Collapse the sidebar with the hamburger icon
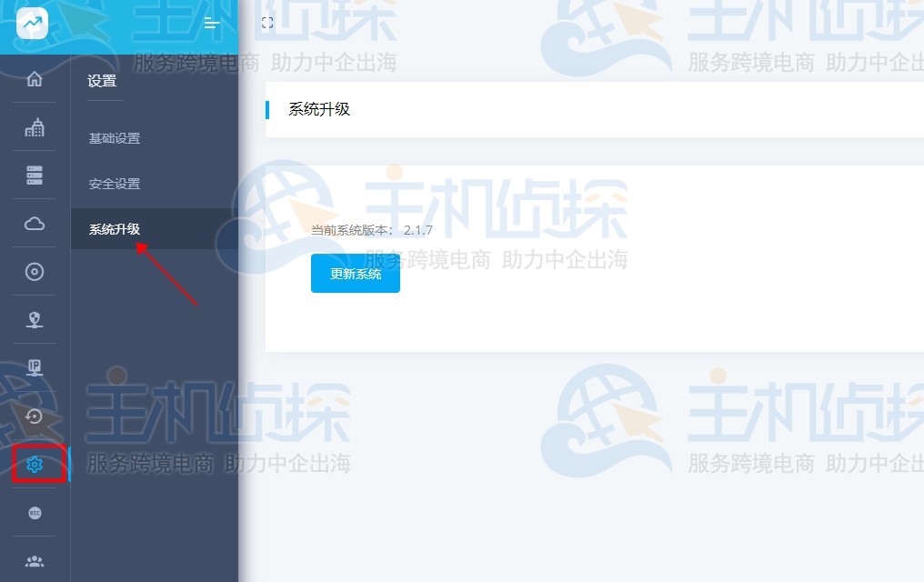This screenshot has height=582, width=924. (211, 25)
